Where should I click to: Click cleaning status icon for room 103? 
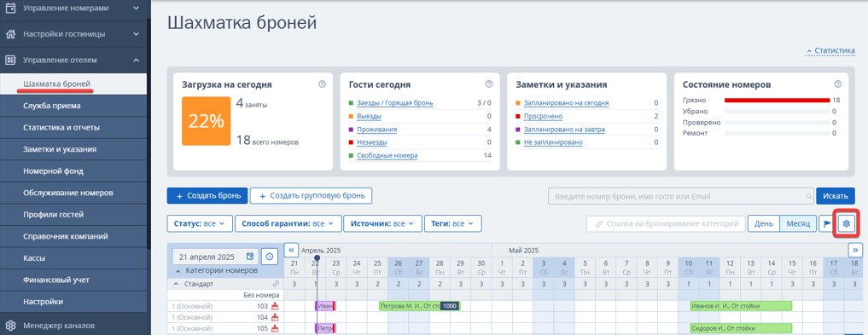coord(275,306)
